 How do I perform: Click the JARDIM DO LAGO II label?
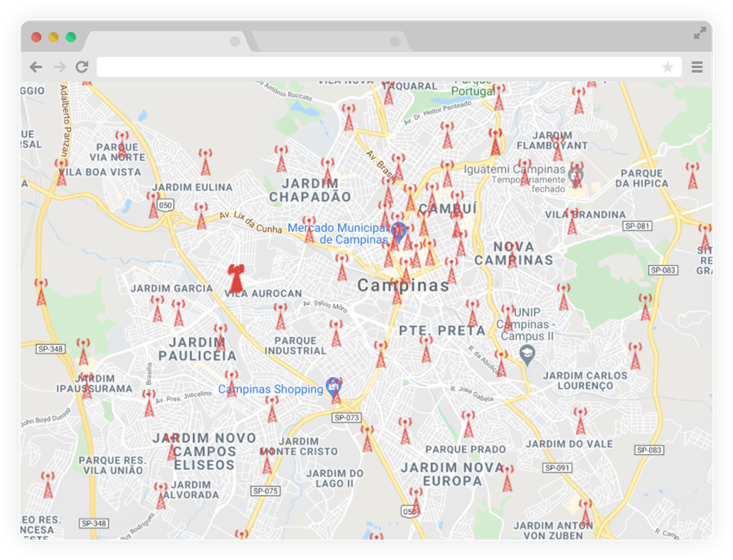335,479
